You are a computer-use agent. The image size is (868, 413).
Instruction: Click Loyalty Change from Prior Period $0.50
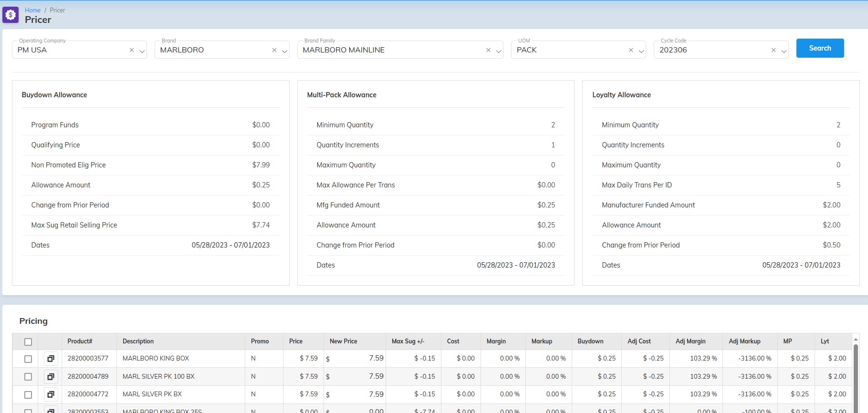pos(832,245)
